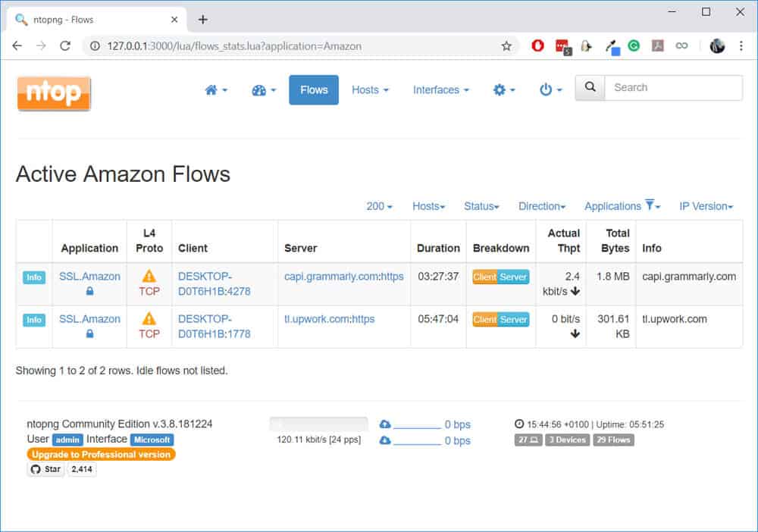Viewport: 758px width, 532px height.
Task: Open server tl.upwork.com:https link
Action: click(x=329, y=319)
